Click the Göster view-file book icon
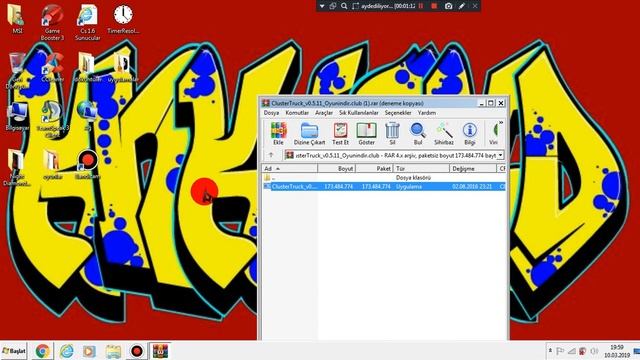 (367, 133)
